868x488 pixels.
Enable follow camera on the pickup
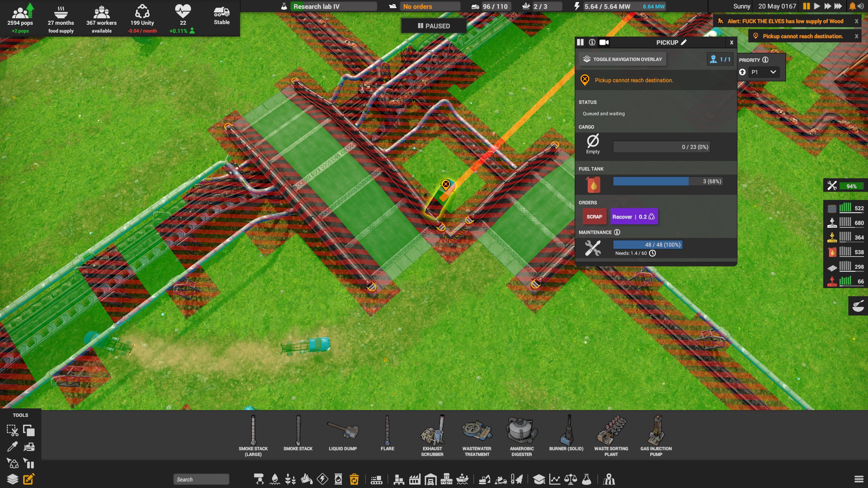[604, 42]
